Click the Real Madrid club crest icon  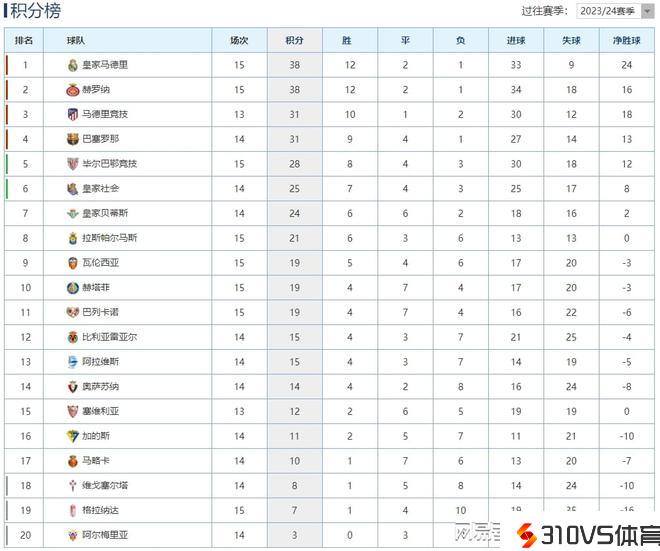[72, 65]
